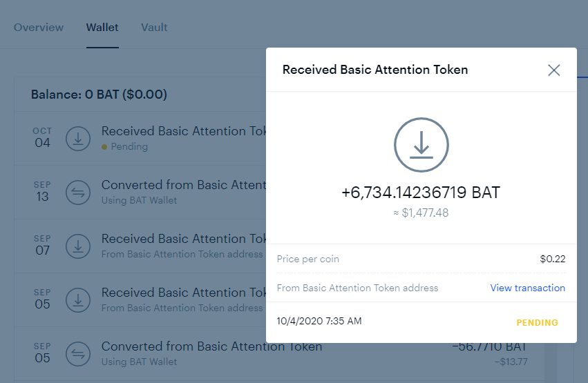Image resolution: width=588 pixels, height=383 pixels.
Task: Click the 10/4/2020 7:35 AM timestamp
Action: [319, 321]
